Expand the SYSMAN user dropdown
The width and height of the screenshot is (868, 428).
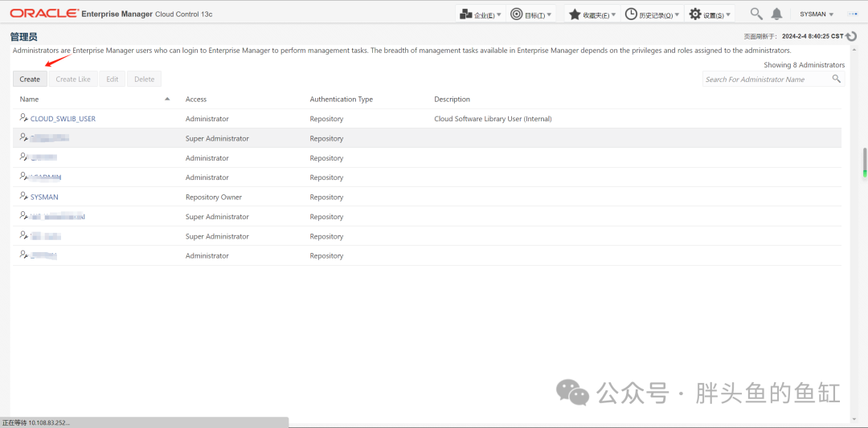[x=817, y=14]
